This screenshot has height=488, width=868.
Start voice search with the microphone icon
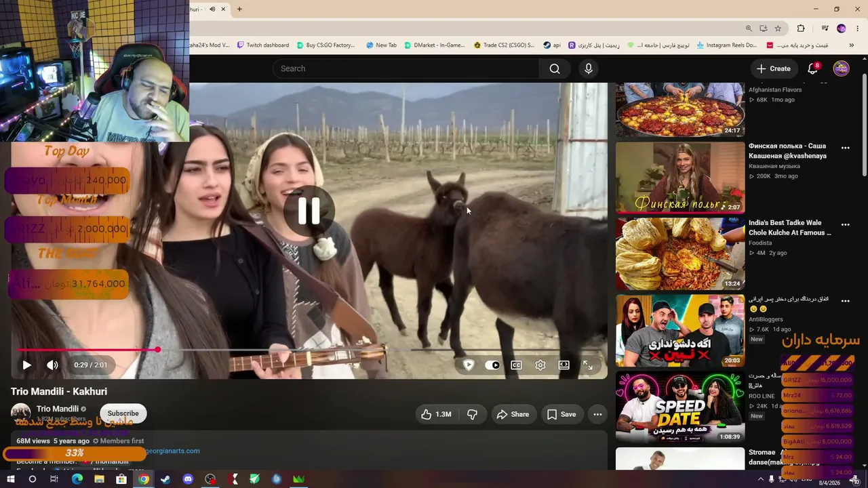point(589,68)
